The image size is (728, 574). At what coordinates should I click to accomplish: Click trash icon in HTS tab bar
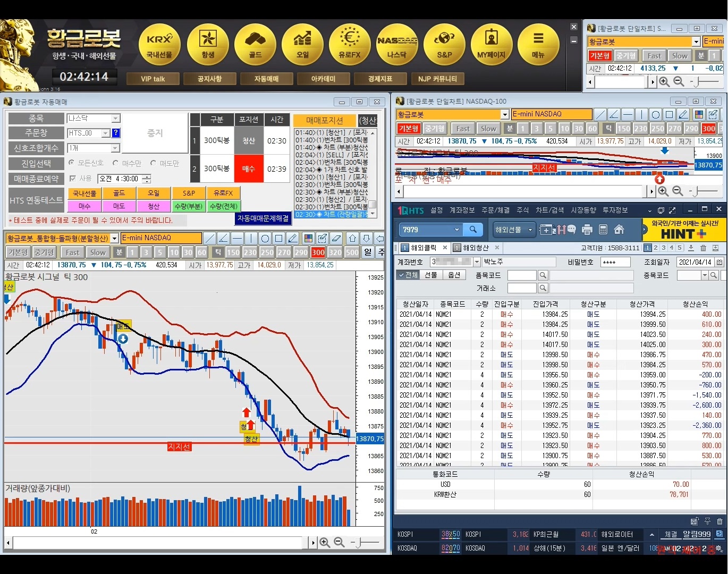pos(704,248)
